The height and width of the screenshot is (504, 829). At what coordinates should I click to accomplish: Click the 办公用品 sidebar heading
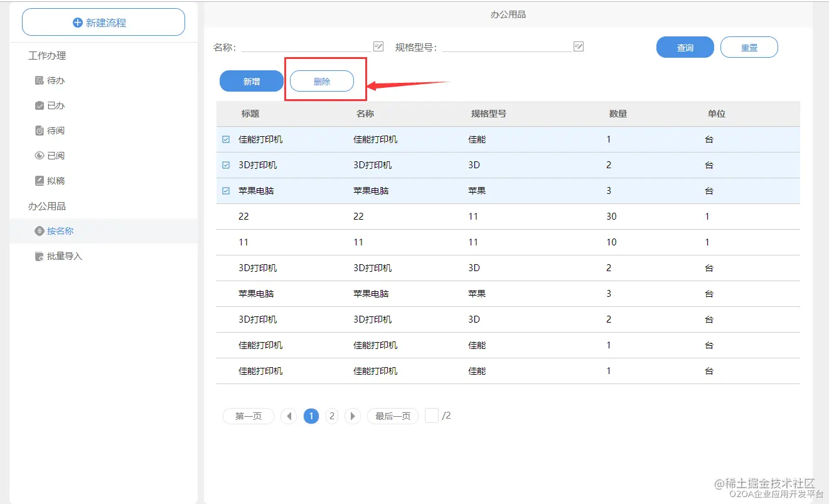47,206
